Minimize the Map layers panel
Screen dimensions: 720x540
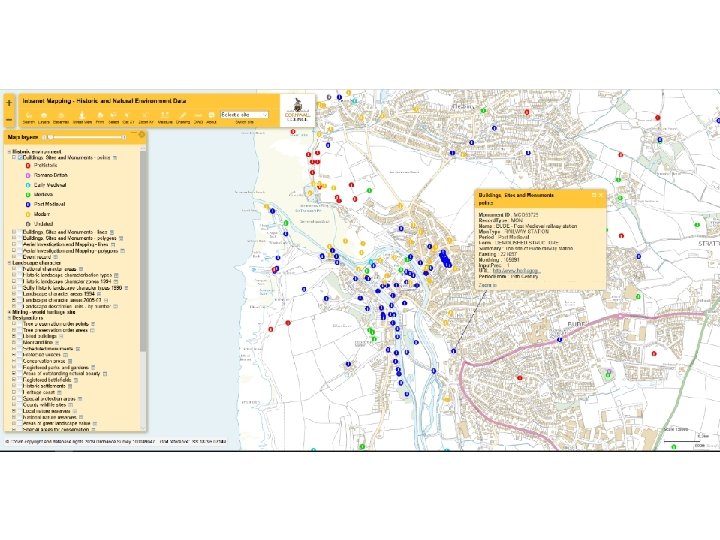tap(134, 135)
